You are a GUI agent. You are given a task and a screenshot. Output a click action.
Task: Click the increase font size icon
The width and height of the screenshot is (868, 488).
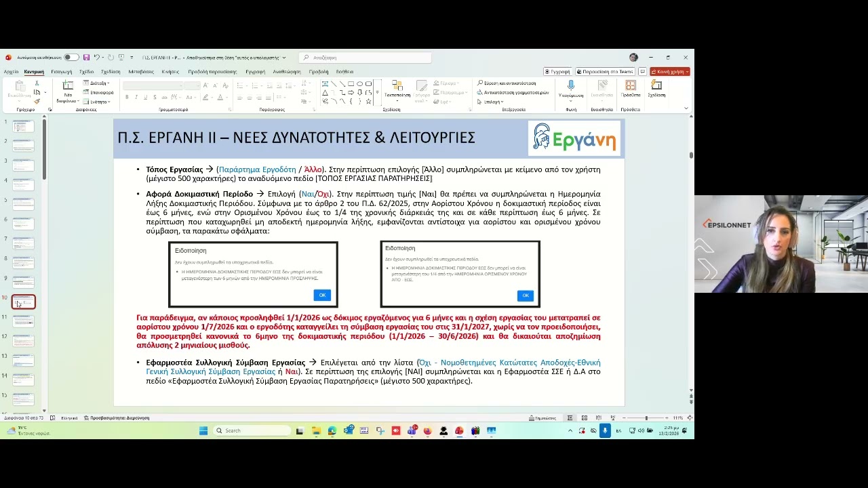206,85
